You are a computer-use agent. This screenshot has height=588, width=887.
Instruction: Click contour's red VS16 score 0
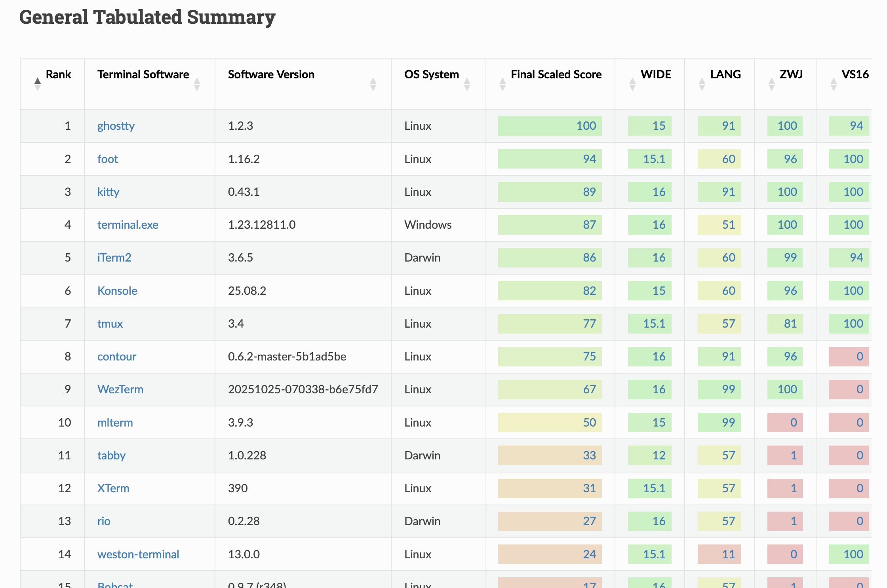[849, 357]
